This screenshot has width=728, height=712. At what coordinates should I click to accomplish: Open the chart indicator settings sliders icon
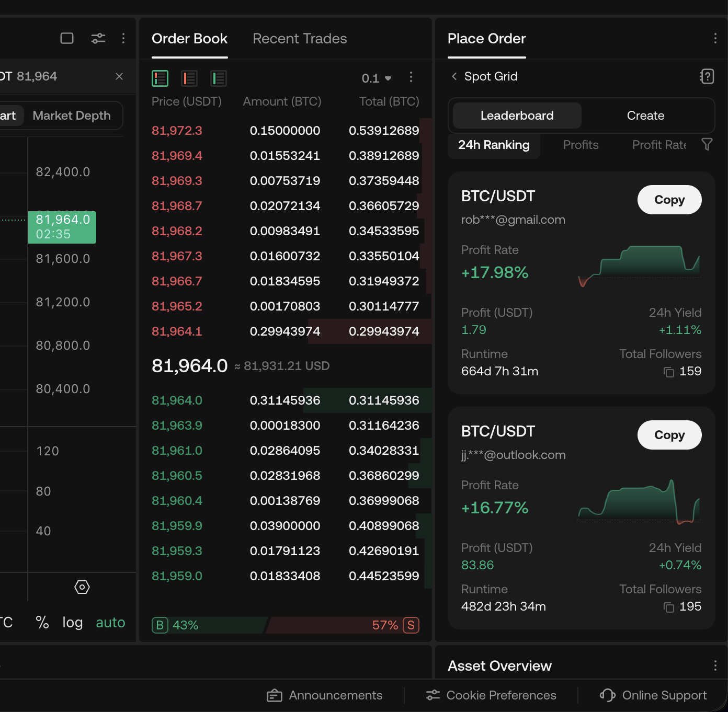98,38
